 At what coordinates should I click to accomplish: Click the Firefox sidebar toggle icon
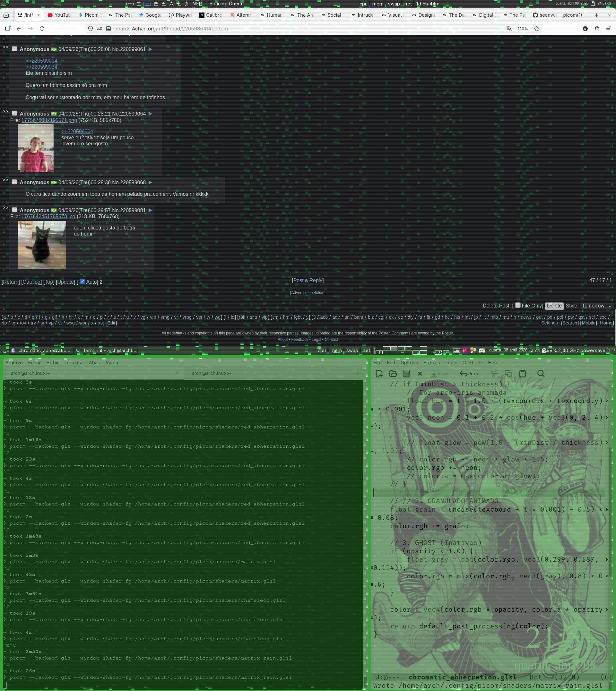pyautogui.click(x=7, y=29)
